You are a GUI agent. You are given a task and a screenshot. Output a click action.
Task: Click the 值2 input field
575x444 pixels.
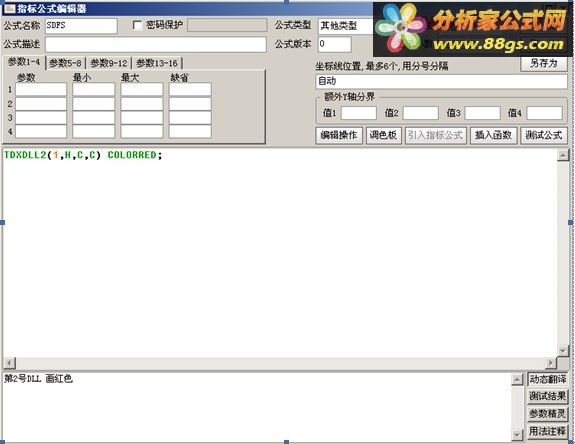coord(421,113)
